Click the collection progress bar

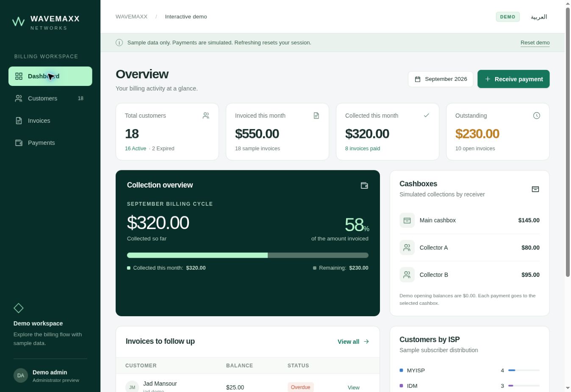point(248,255)
